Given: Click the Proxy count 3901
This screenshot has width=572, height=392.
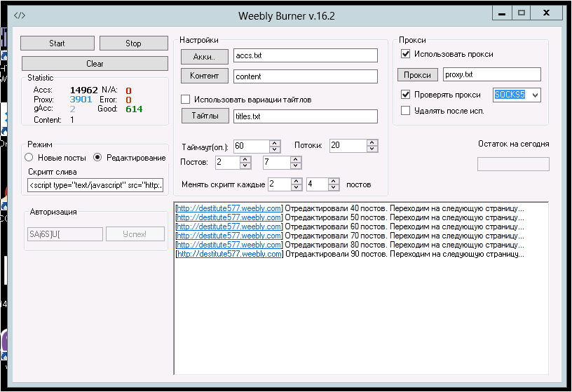Looking at the screenshot, I should (81, 100).
